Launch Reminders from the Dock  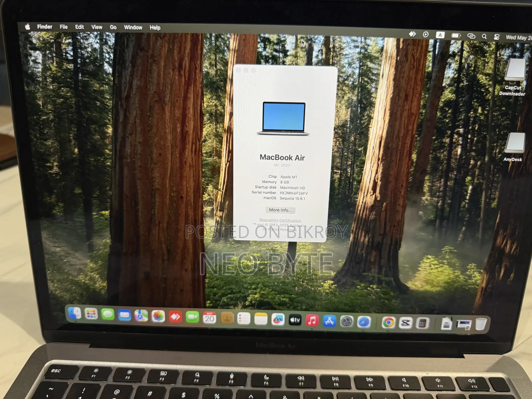pos(244,319)
